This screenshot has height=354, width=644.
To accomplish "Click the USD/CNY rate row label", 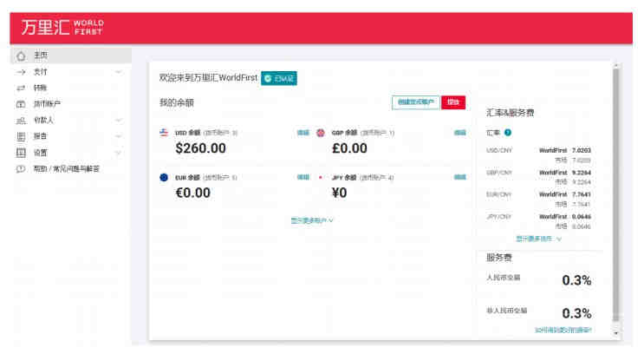I will pyautogui.click(x=499, y=150).
